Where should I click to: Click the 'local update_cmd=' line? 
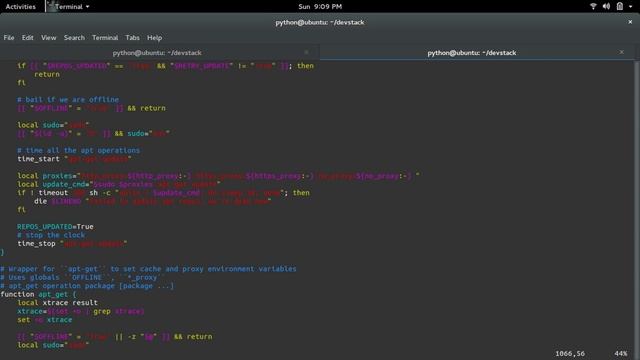[119, 184]
